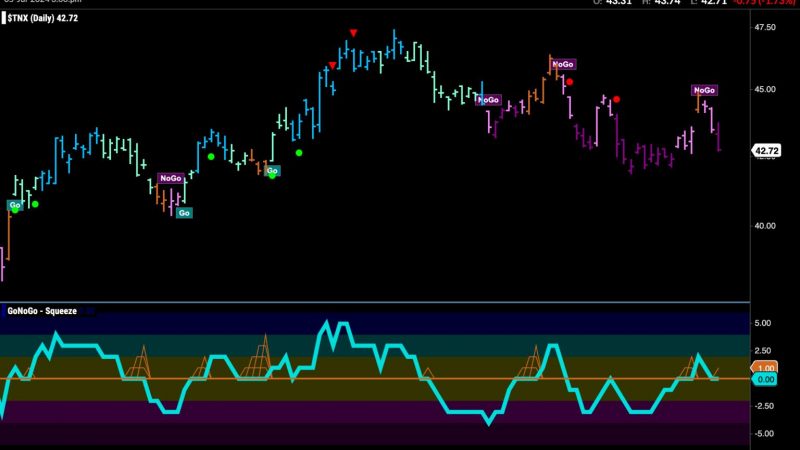Click the NoGo label overlapping the blue bar
The width and height of the screenshot is (800, 450).
tap(489, 100)
